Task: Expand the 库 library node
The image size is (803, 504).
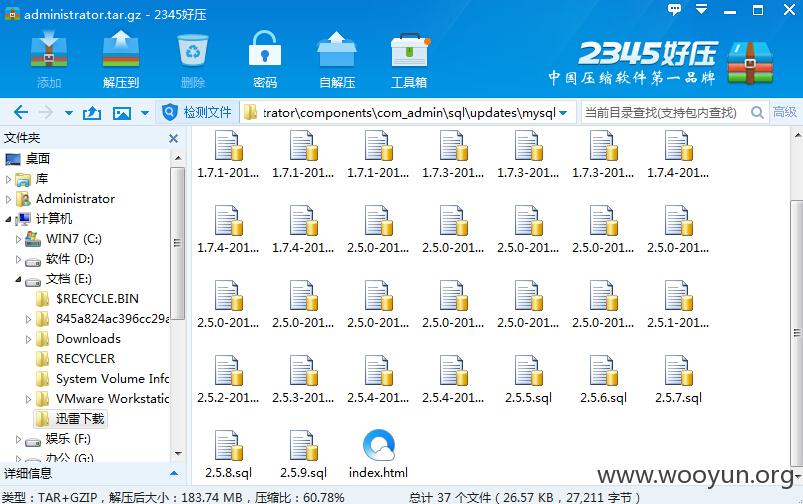Action: coord(8,179)
